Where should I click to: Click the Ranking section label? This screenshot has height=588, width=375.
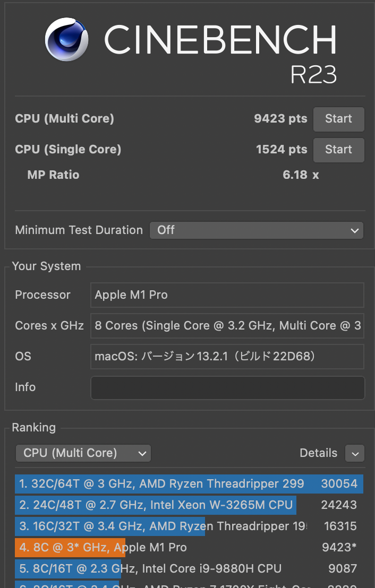tap(33, 427)
